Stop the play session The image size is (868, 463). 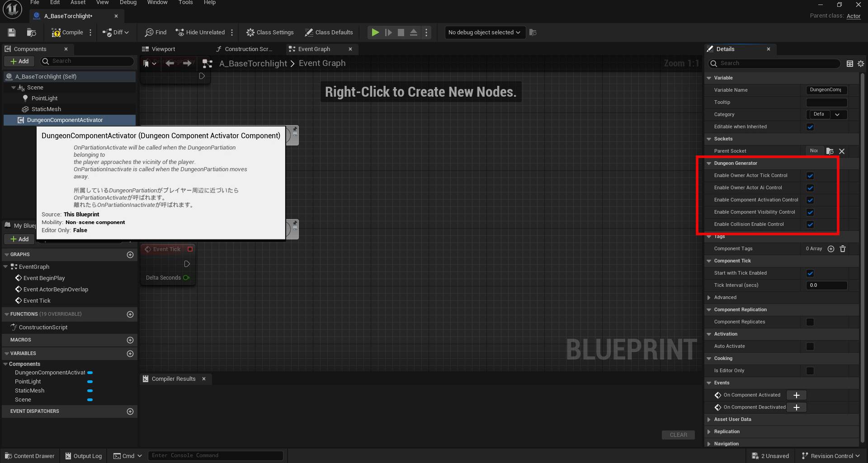tap(401, 33)
